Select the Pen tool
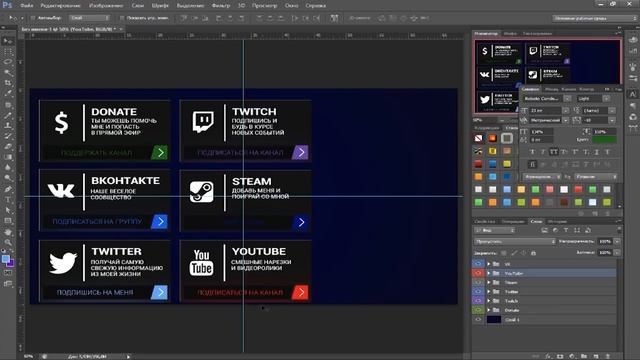The height and width of the screenshot is (360, 640). (x=8, y=189)
